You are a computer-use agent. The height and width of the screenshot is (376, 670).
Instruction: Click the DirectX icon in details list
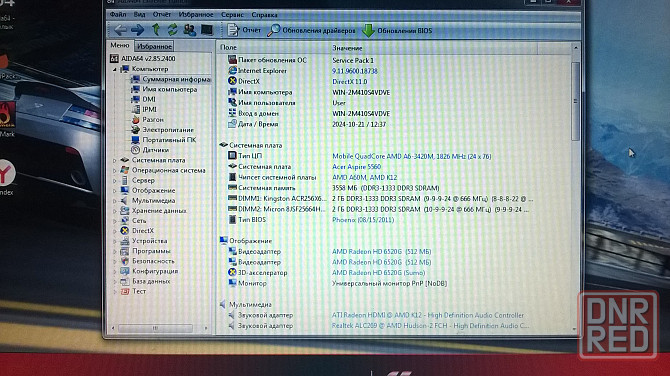pos(232,81)
